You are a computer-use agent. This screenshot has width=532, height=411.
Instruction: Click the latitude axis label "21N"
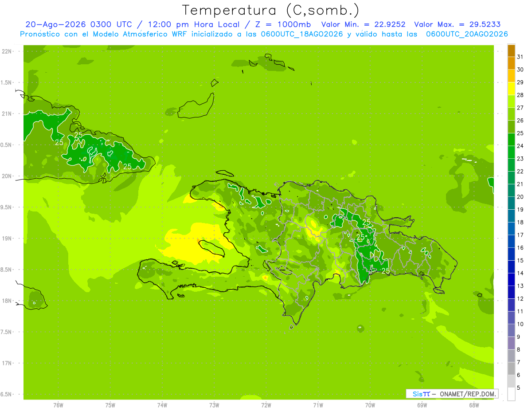pyautogui.click(x=7, y=114)
